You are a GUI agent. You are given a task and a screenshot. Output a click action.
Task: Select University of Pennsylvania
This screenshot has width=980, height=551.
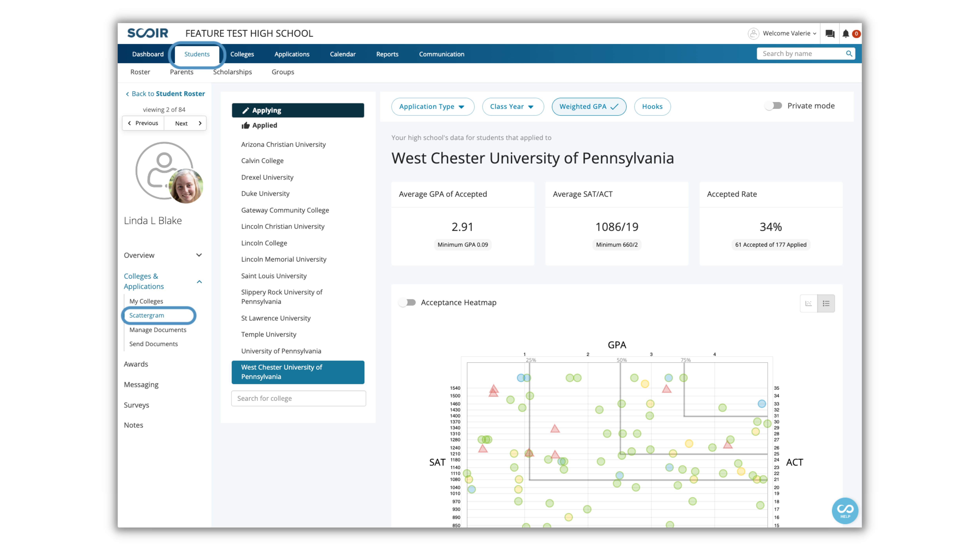click(x=281, y=351)
